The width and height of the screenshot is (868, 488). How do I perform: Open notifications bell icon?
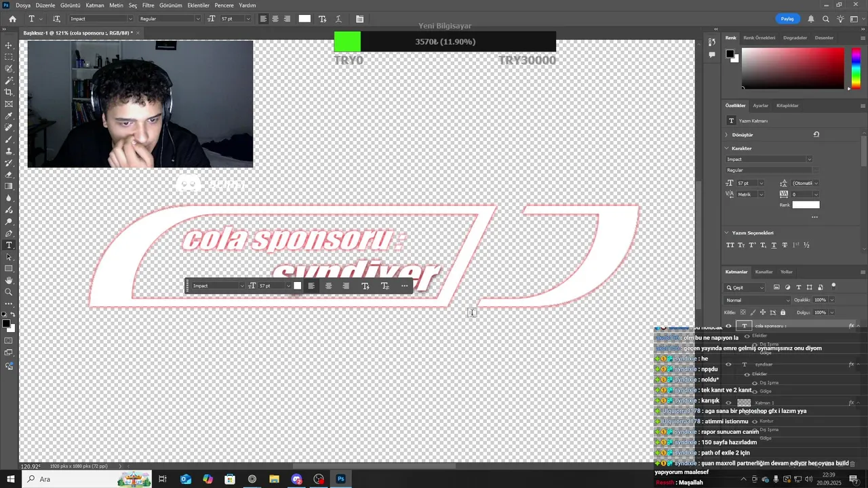(810, 19)
